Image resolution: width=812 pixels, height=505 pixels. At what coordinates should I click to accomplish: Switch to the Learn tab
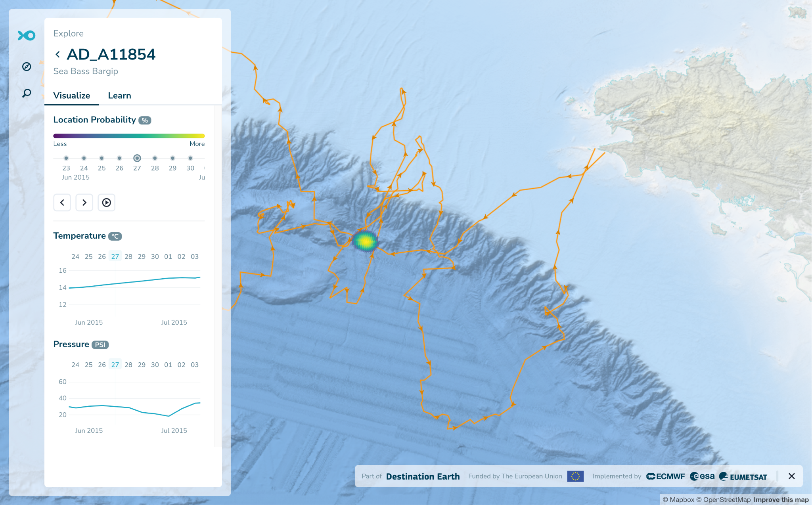[x=119, y=96]
